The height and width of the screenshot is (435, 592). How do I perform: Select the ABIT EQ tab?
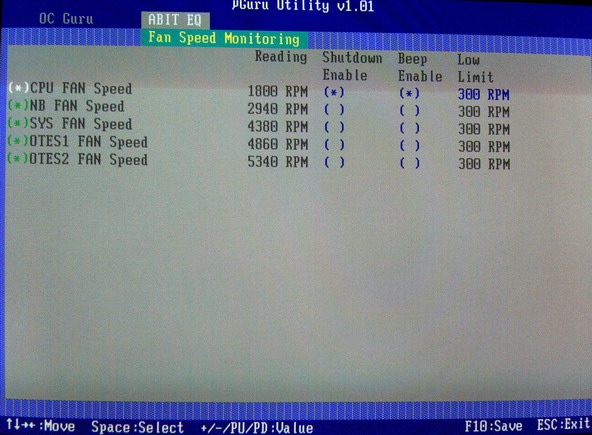click(x=175, y=20)
